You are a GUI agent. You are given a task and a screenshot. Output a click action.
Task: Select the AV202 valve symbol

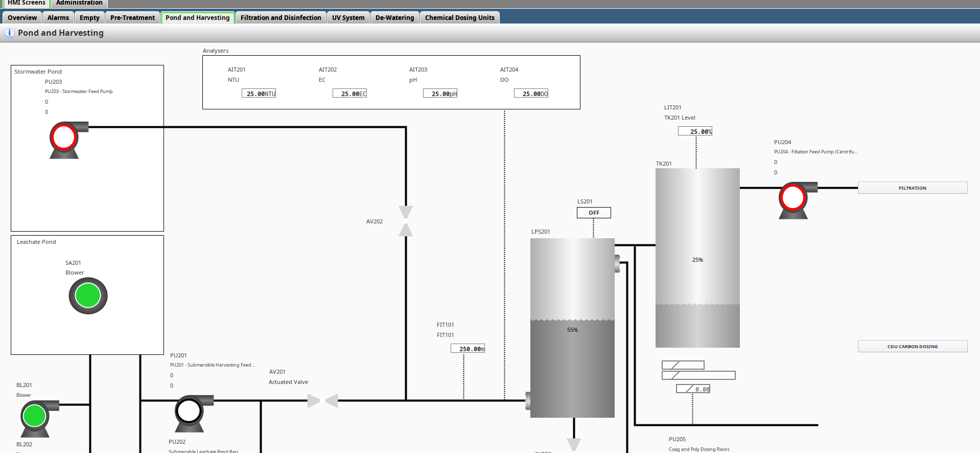[406, 221]
